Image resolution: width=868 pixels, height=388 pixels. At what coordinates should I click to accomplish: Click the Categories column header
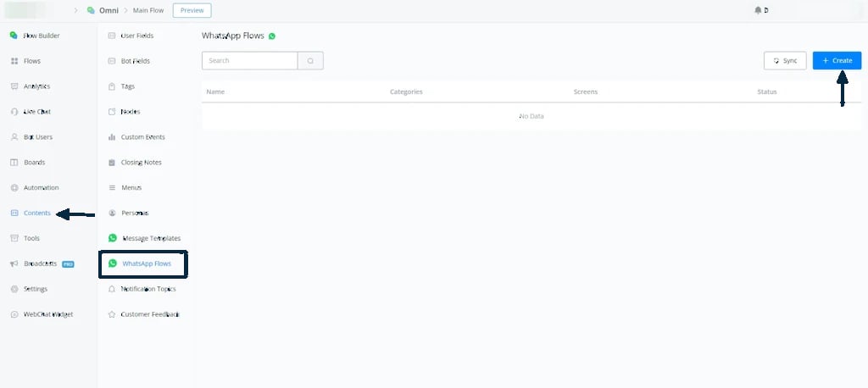pos(406,91)
